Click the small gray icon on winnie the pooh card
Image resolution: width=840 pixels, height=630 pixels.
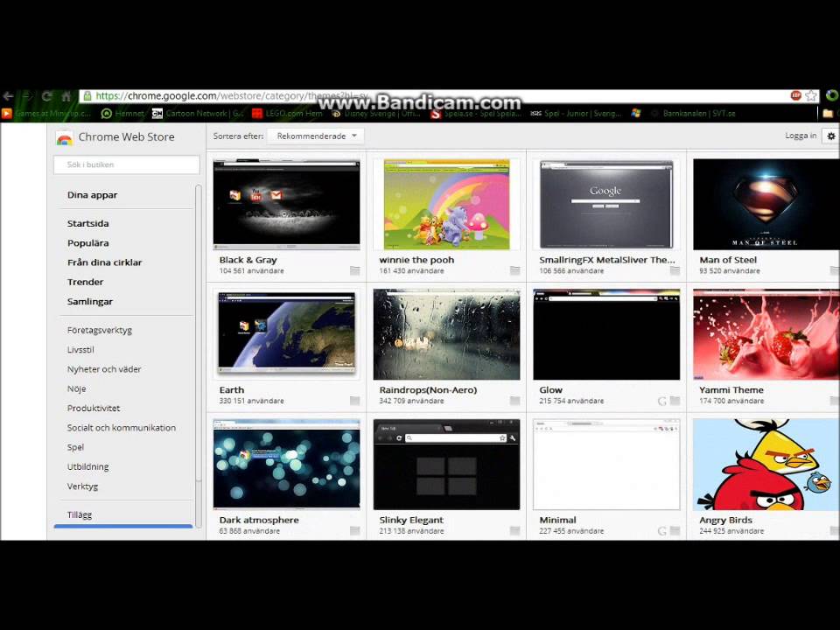[514, 270]
